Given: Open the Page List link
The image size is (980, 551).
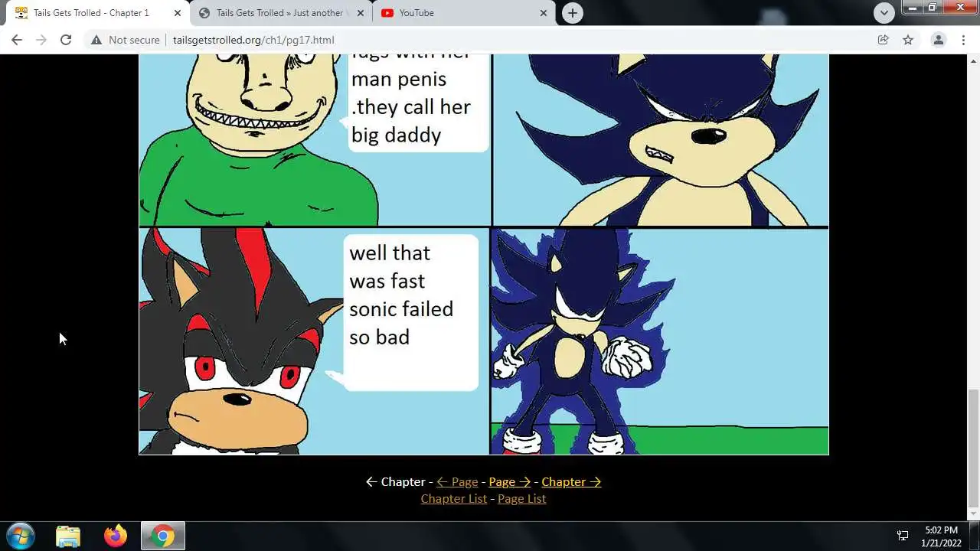Looking at the screenshot, I should pos(522,498).
